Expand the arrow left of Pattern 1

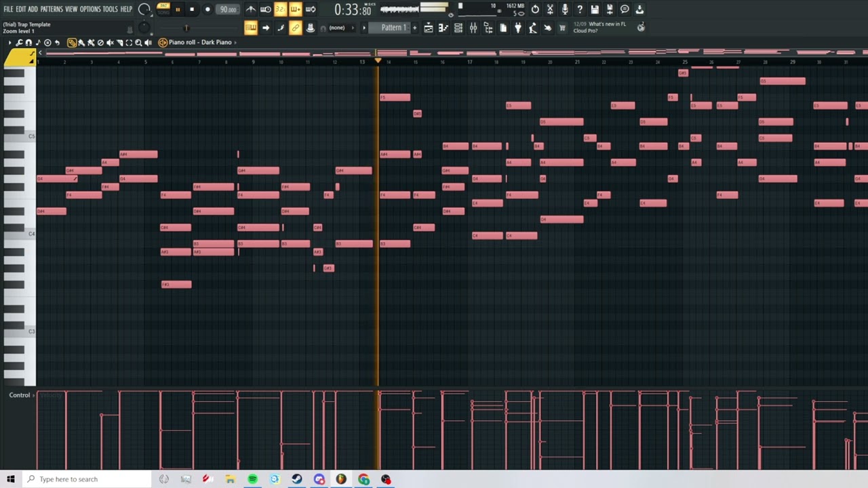coord(364,28)
